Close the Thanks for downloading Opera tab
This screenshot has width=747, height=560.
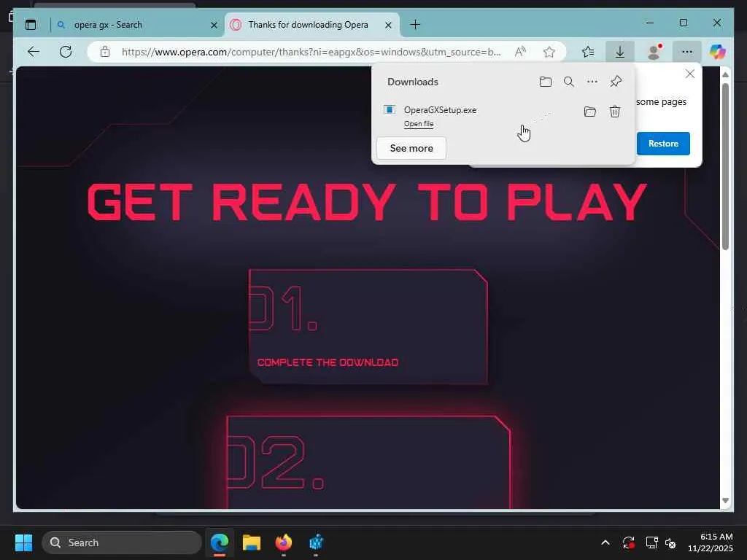point(388,25)
